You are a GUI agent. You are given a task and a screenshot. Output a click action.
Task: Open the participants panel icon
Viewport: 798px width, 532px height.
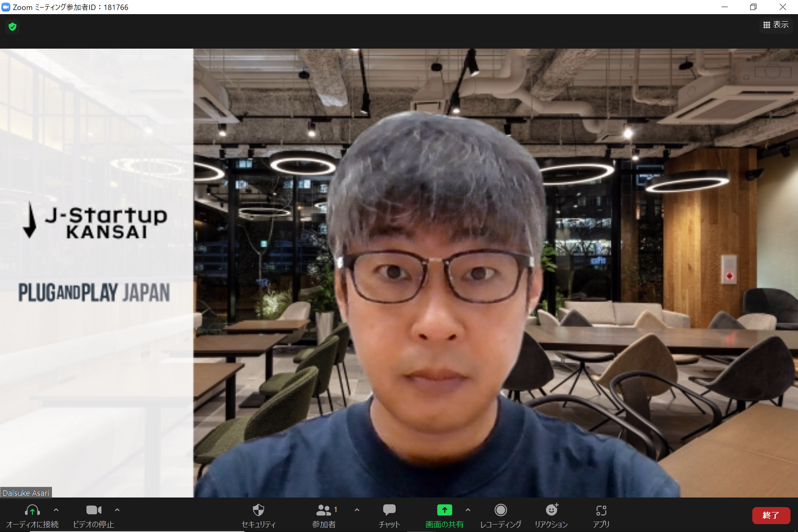tap(323, 510)
